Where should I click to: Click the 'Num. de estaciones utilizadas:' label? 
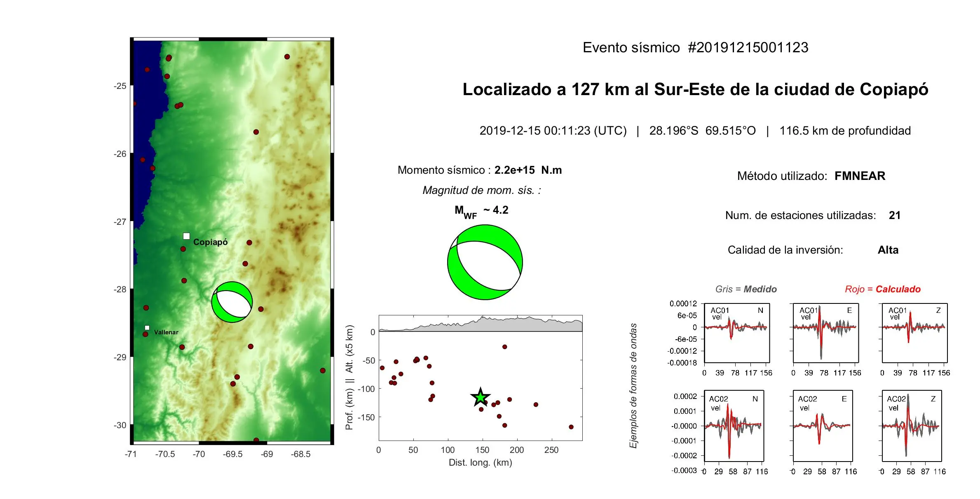tap(800, 215)
